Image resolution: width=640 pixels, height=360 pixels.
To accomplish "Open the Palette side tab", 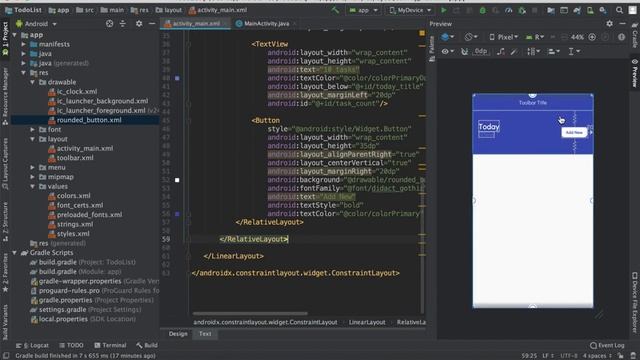I will 431,49.
